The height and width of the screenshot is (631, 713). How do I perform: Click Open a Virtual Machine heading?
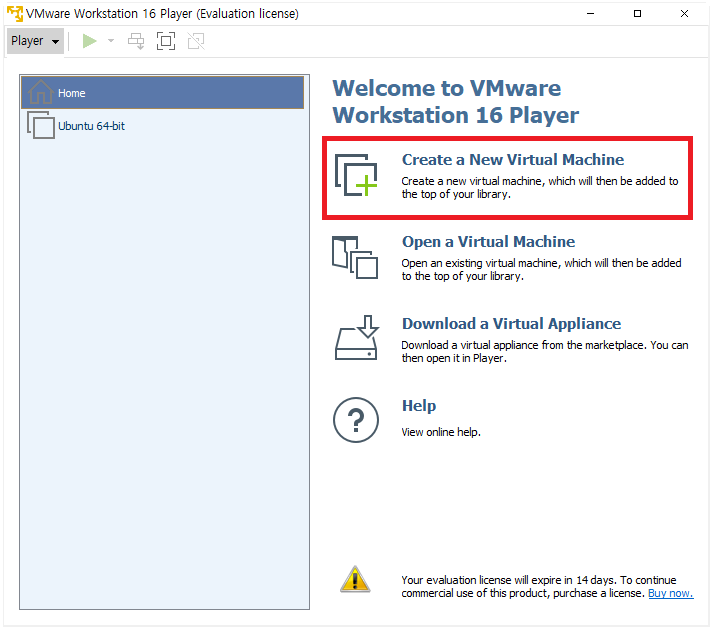(x=488, y=241)
